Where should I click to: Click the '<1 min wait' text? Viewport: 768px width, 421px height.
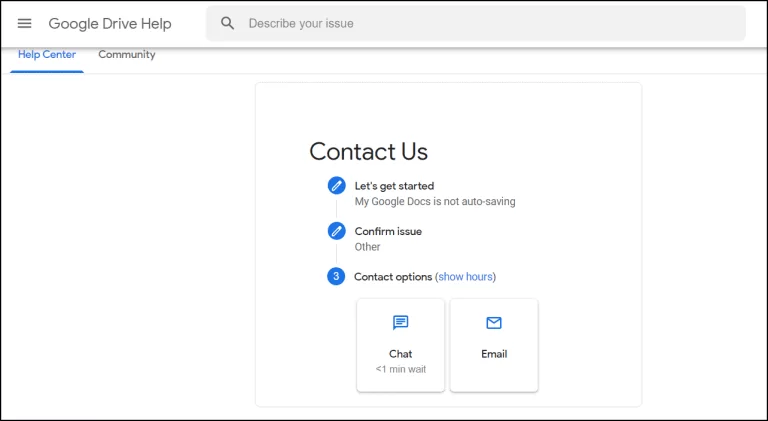pos(400,370)
